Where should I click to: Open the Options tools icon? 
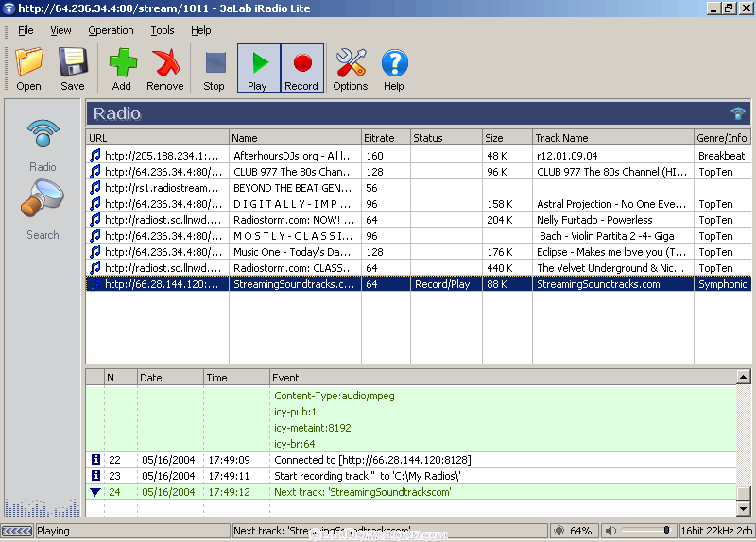[x=351, y=62]
